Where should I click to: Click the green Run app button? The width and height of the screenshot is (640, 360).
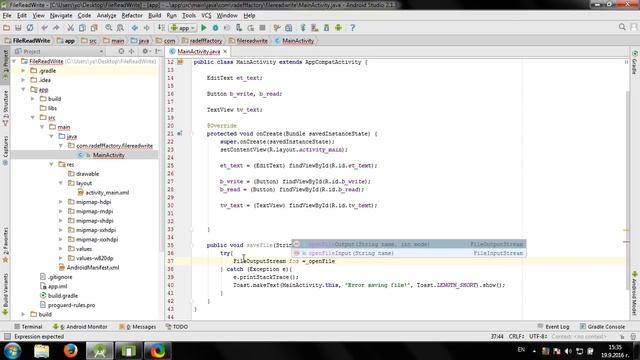[204, 28]
